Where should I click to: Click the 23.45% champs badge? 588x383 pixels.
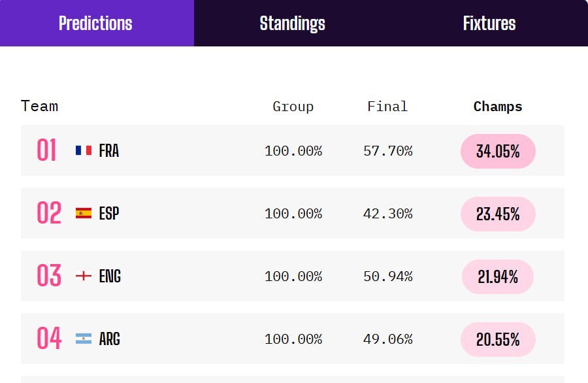click(498, 214)
